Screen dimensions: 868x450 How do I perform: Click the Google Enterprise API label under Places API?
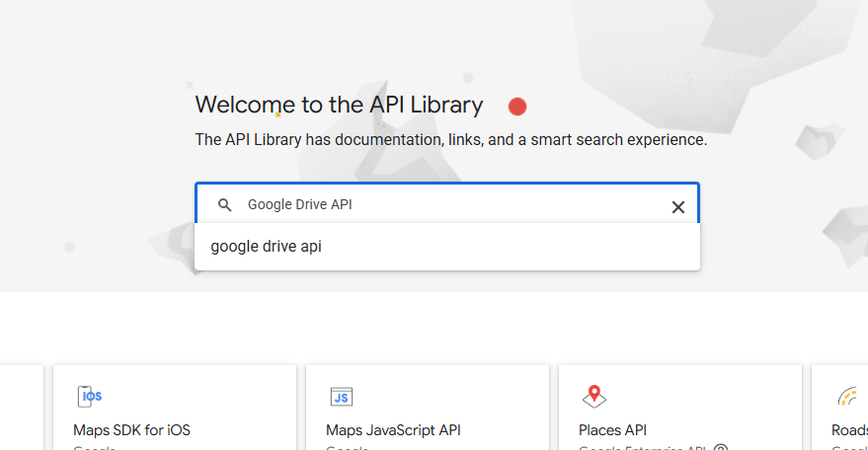pyautogui.click(x=642, y=447)
